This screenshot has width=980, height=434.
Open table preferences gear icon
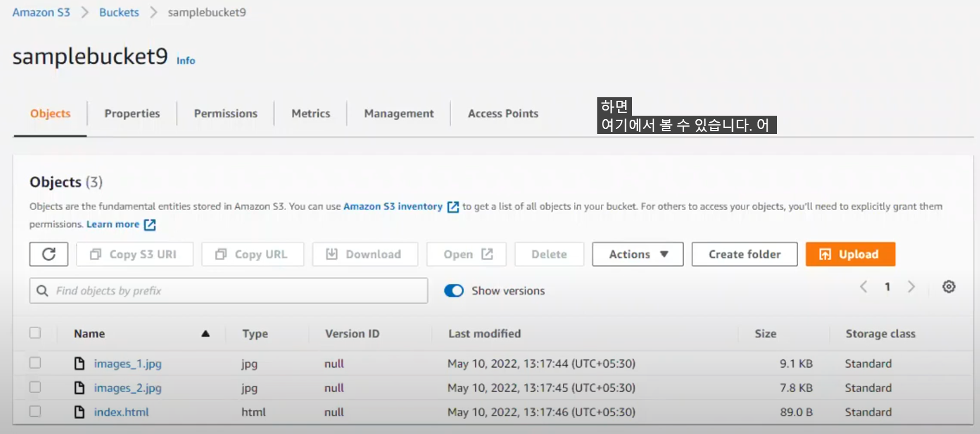point(949,287)
